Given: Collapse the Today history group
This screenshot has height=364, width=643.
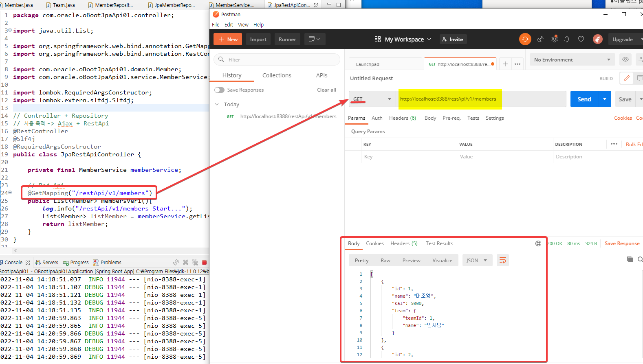Looking at the screenshot, I should coord(217,104).
